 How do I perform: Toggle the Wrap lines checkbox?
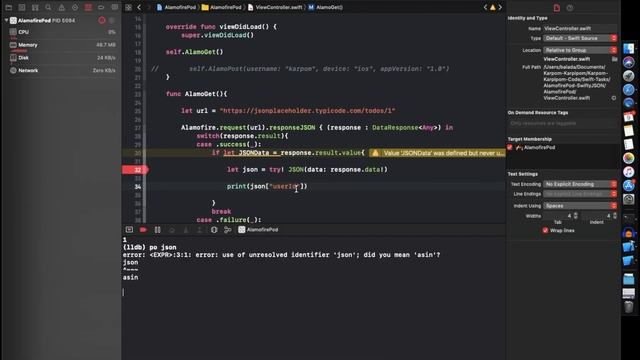545,230
